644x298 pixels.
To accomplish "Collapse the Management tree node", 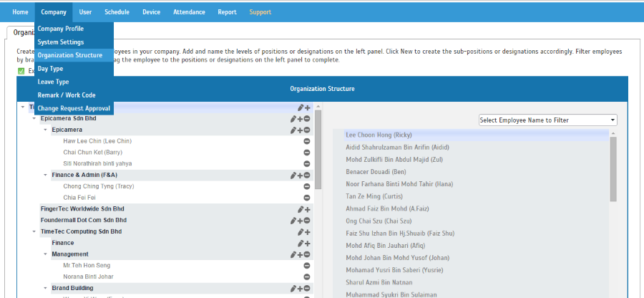I will point(46,254).
